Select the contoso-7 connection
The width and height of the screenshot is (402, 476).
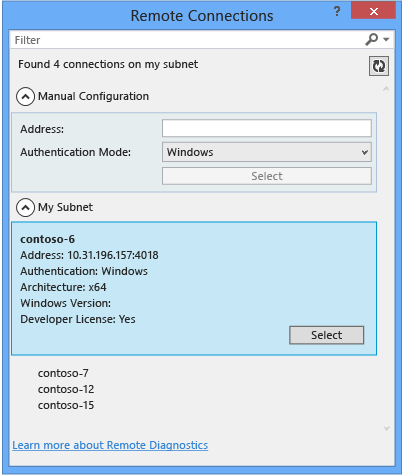(63, 373)
